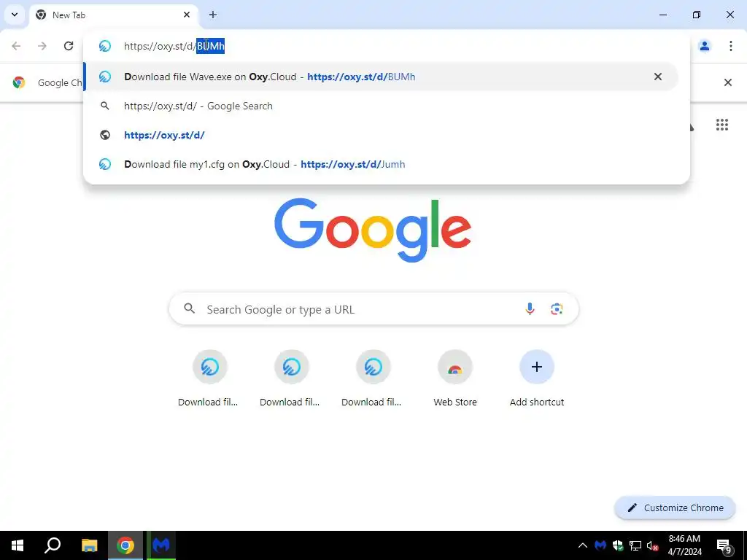This screenshot has height=560, width=747.
Task: Open the Chrome profile avatar
Action: (705, 46)
